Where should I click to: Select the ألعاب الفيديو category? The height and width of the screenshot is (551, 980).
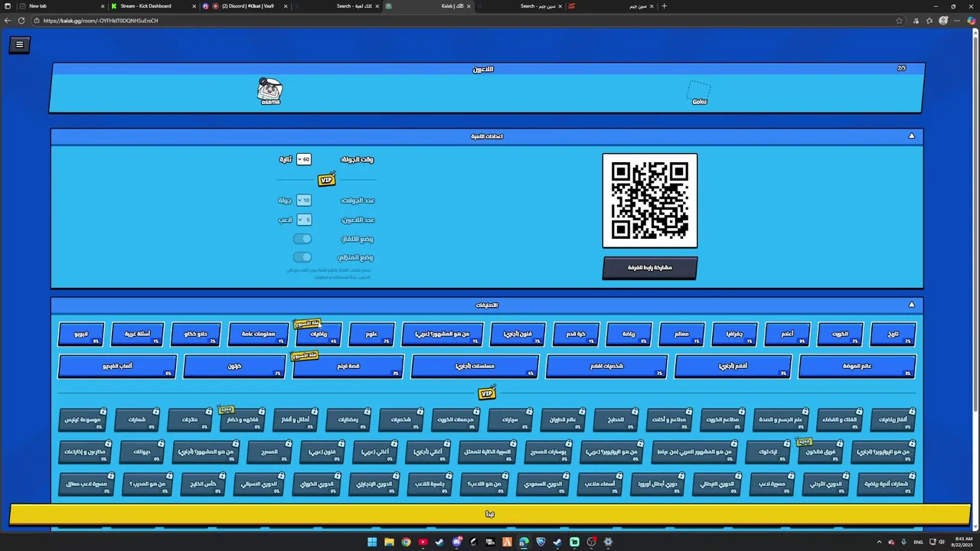tap(117, 366)
